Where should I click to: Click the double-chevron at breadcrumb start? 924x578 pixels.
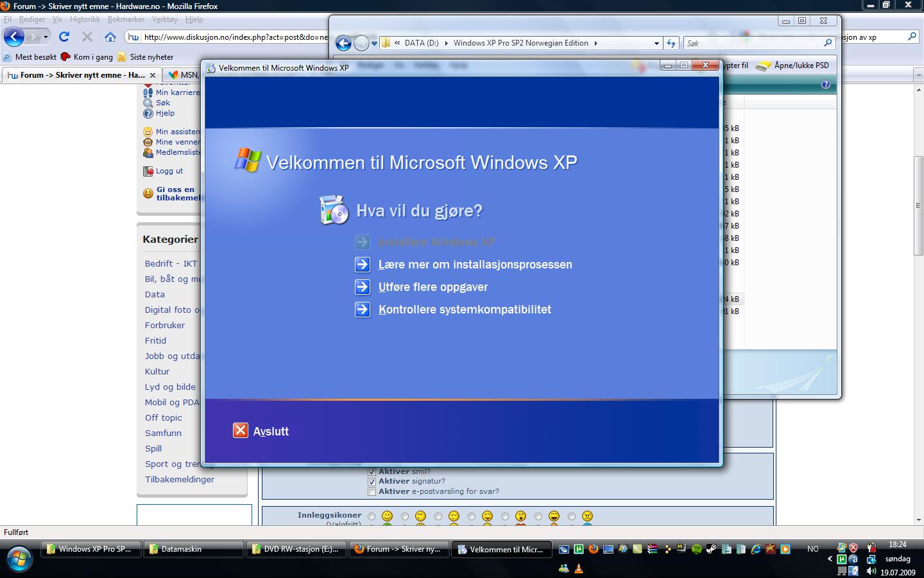398,43
